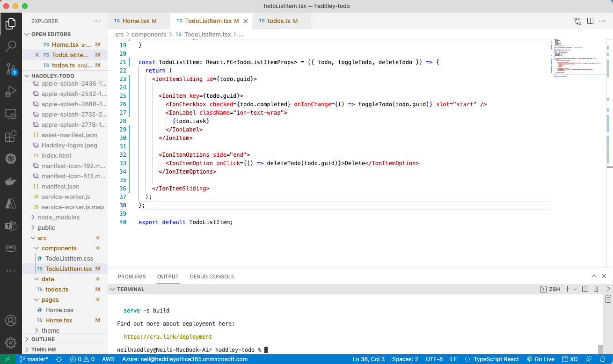Expand the node_modules folder
The image size is (613, 364).
[x=58, y=217]
